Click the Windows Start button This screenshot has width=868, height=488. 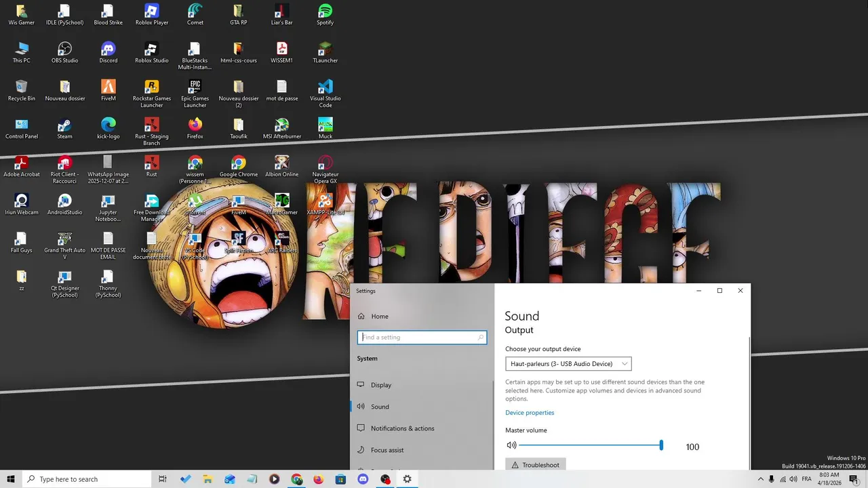pyautogui.click(x=11, y=479)
